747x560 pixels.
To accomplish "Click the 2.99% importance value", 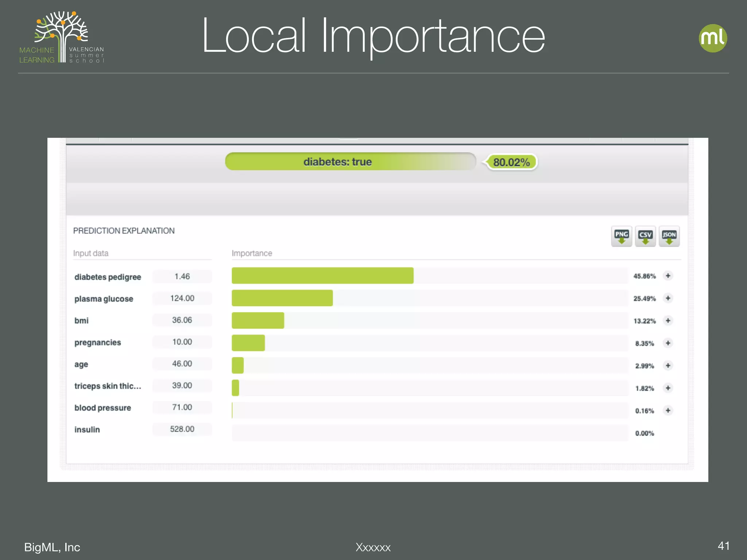I will (645, 366).
